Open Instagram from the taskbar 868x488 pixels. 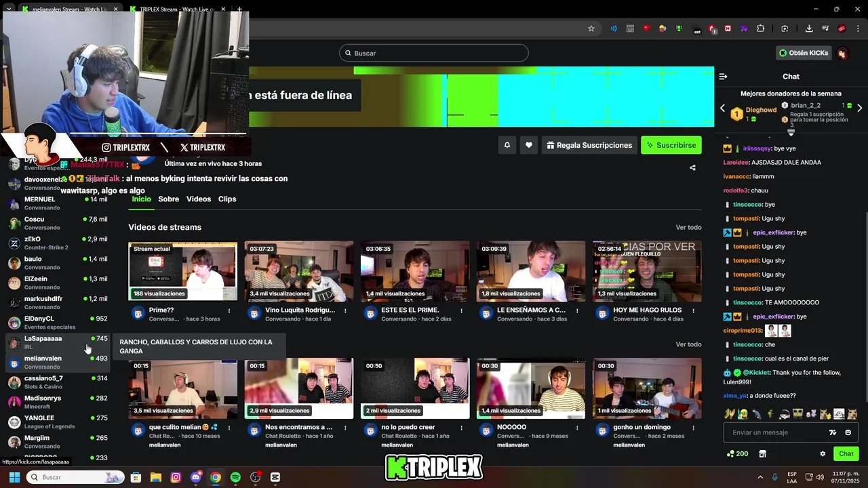[176, 477]
